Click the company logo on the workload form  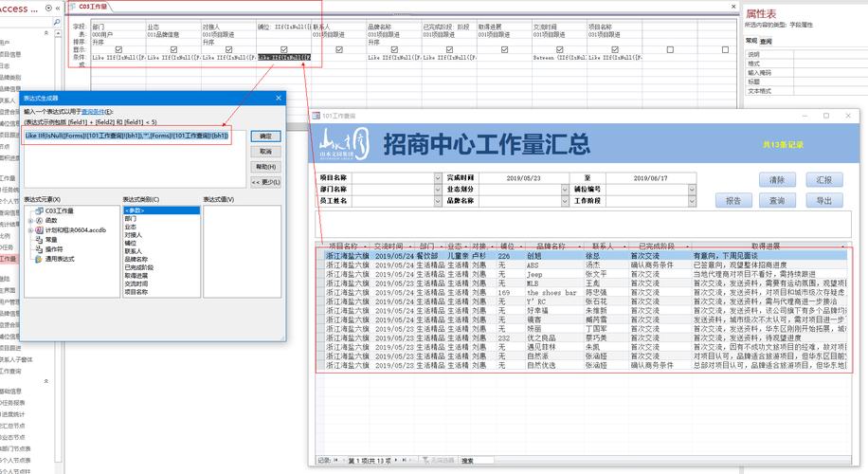click(x=344, y=144)
